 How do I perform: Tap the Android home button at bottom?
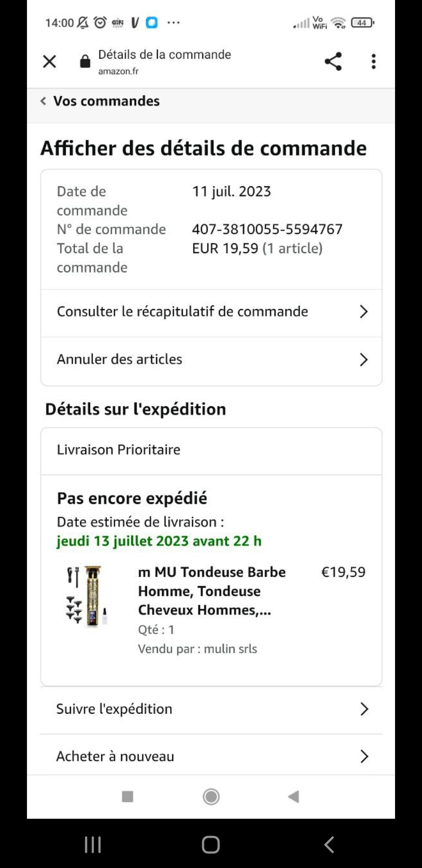coord(211,845)
